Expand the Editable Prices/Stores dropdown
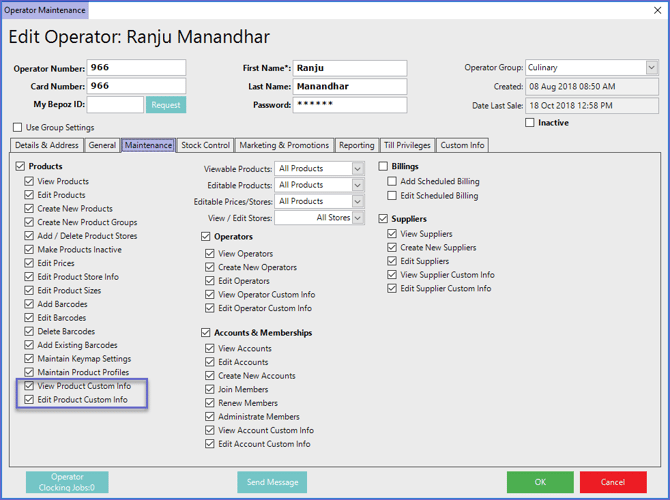 [x=357, y=201]
